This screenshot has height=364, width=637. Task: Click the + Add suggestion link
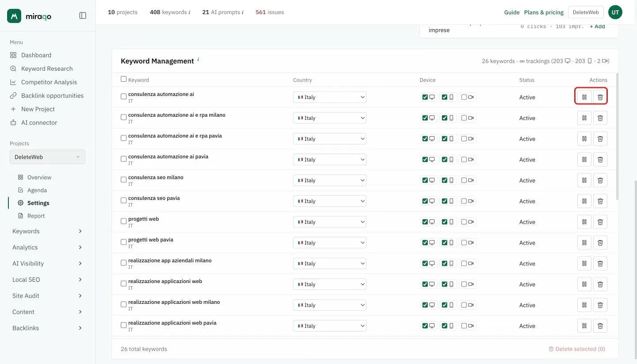[597, 27]
